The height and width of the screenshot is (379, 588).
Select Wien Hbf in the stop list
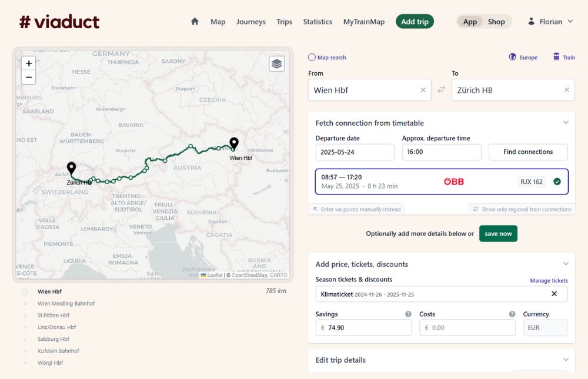click(49, 291)
